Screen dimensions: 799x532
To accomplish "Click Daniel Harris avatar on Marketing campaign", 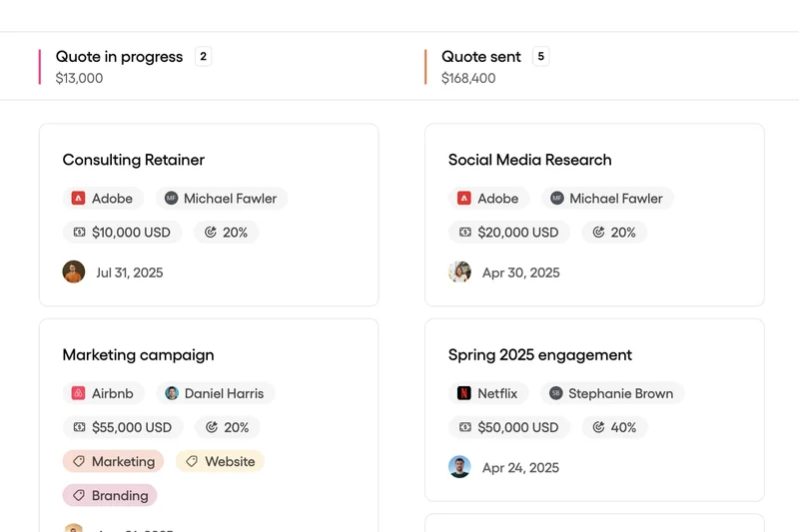I will [x=172, y=394].
